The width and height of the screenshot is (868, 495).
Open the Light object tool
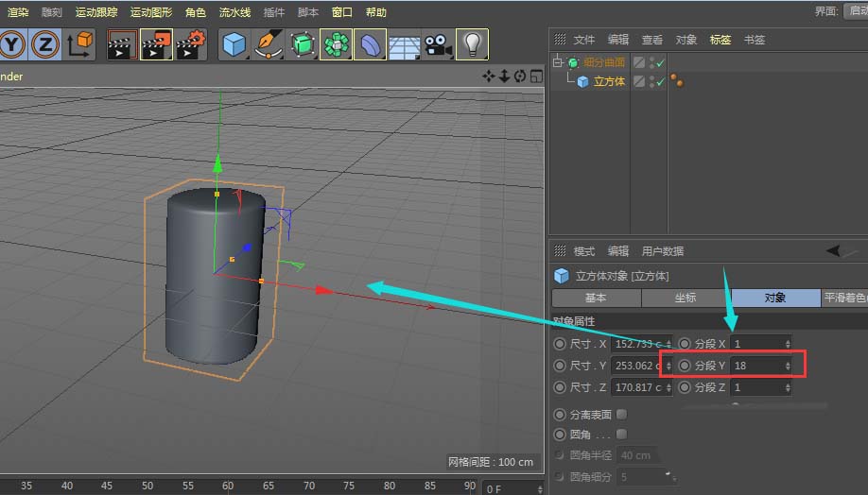(x=472, y=43)
